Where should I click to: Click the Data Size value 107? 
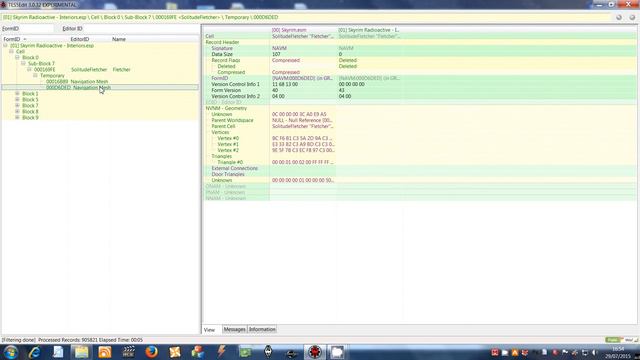[x=276, y=54]
